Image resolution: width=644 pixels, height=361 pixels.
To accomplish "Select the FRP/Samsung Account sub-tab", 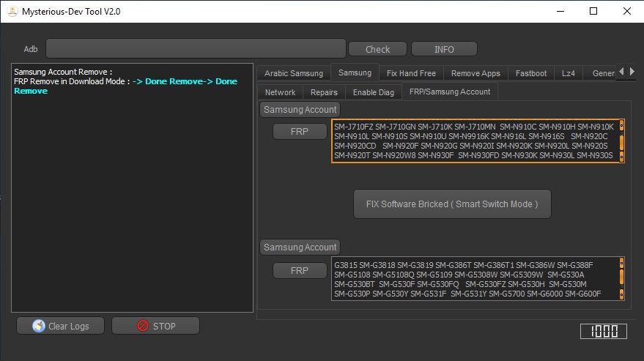I will [450, 92].
